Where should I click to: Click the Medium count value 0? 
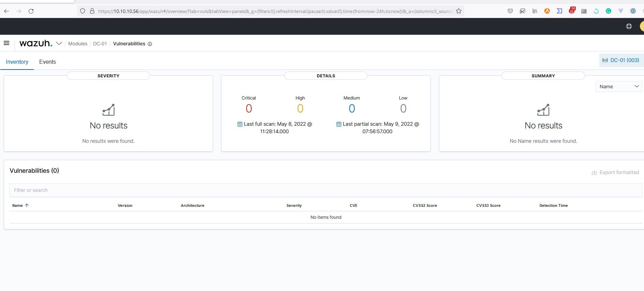(x=352, y=108)
